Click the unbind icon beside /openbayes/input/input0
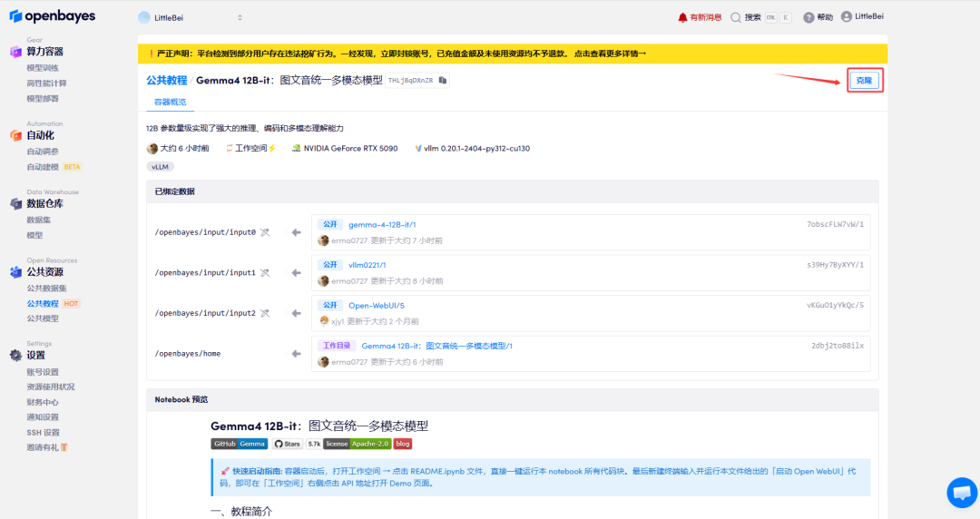Viewport: 980px width, 519px height. pyautogui.click(x=265, y=232)
